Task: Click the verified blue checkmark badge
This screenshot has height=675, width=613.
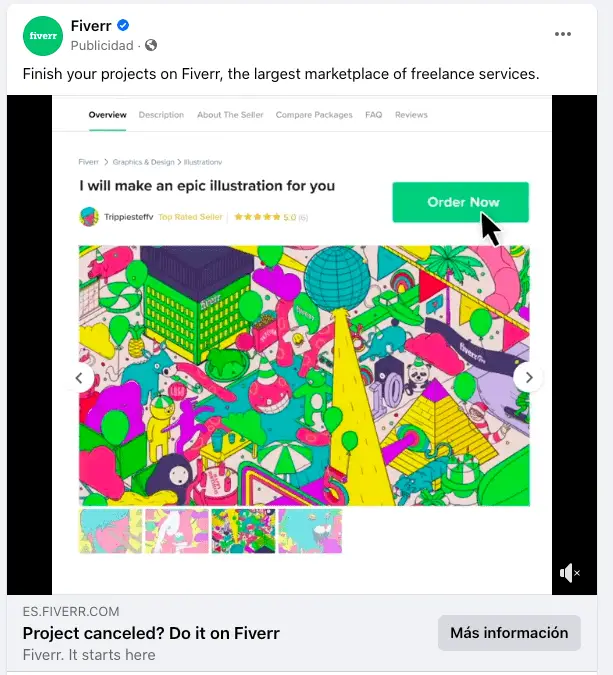Action: click(x=123, y=26)
